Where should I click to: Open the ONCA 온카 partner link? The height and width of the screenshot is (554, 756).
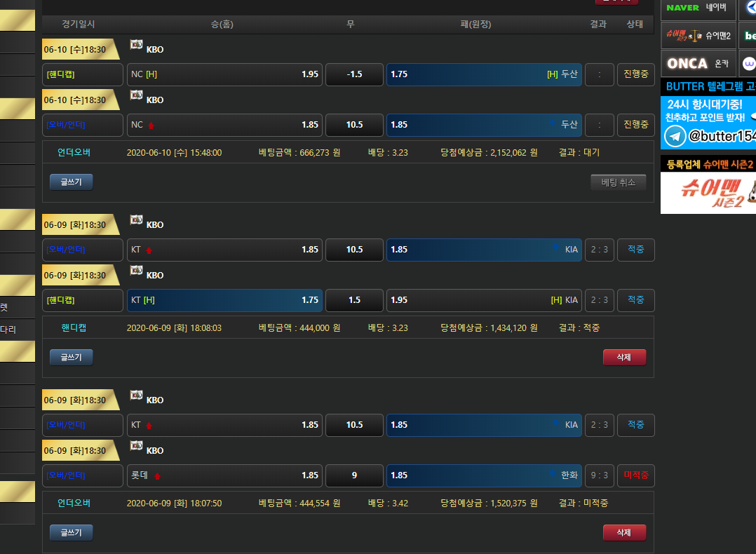698,63
